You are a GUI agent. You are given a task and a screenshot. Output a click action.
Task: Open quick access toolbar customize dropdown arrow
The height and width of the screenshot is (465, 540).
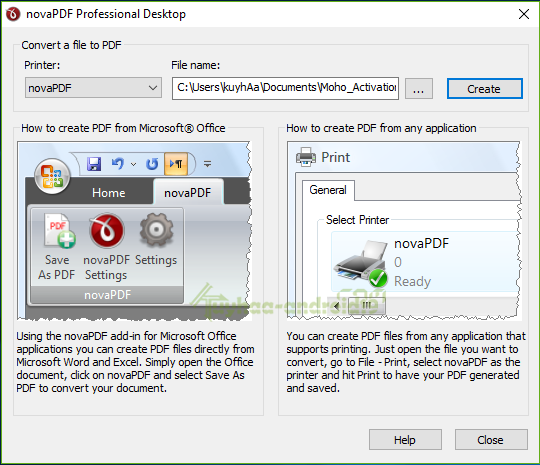(207, 164)
